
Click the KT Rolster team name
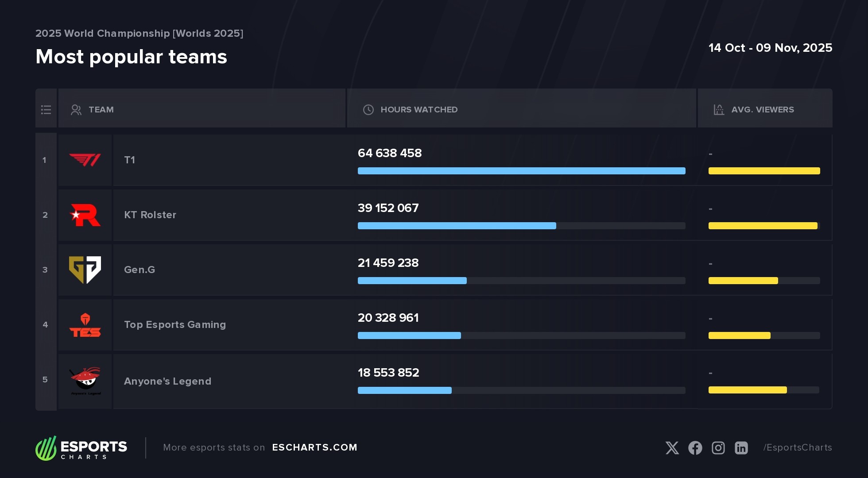150,215
